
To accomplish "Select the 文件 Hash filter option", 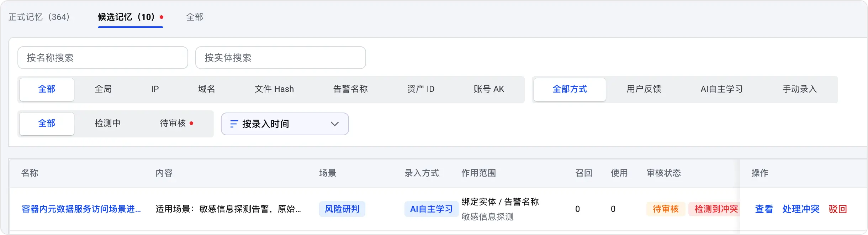I will 274,89.
